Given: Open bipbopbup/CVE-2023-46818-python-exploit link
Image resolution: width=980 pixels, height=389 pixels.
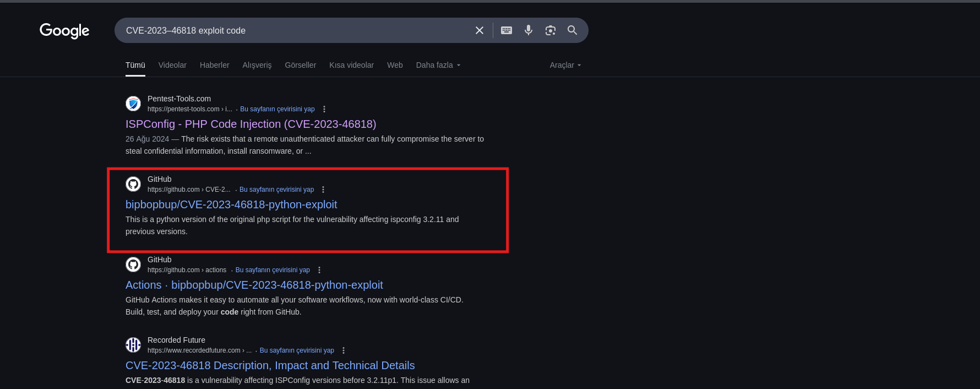Looking at the screenshot, I should (x=231, y=204).
